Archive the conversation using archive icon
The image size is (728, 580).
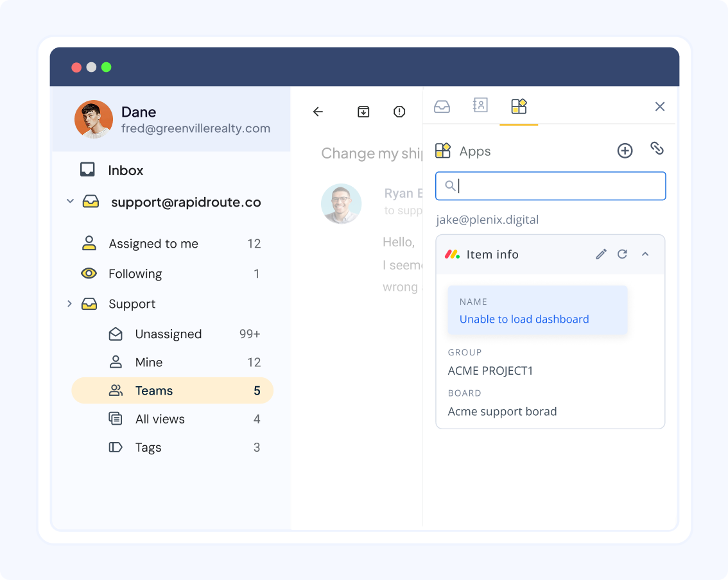point(363,112)
